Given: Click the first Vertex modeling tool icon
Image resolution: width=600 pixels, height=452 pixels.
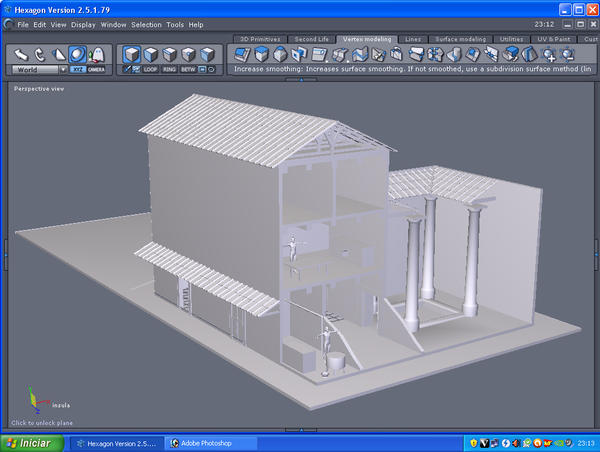Looking at the screenshot, I should click(x=240, y=53).
